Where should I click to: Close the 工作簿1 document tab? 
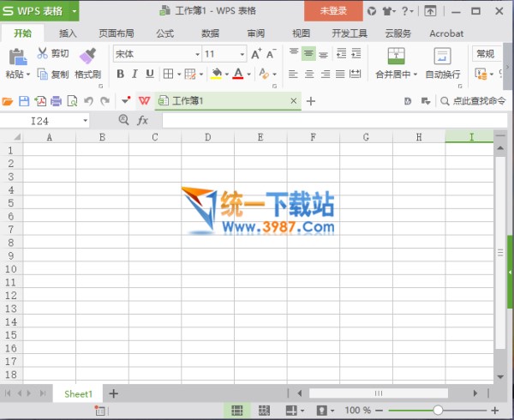(294, 100)
